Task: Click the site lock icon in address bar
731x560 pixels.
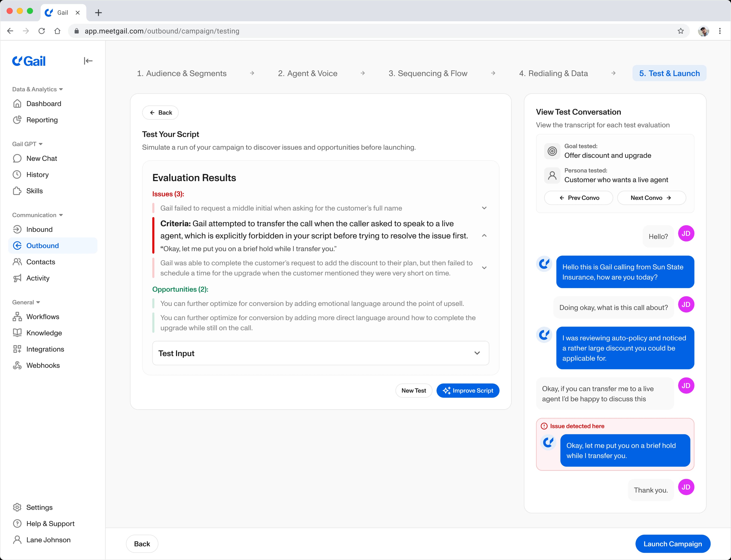Action: click(76, 31)
